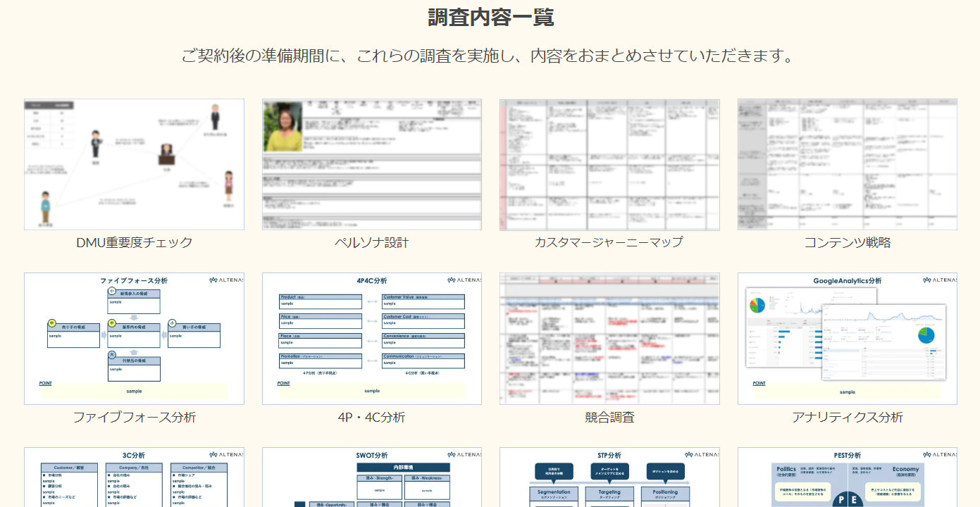View the STP分析 slide thumbnail
Screen dimensions: 980x507
pyautogui.click(x=609, y=477)
